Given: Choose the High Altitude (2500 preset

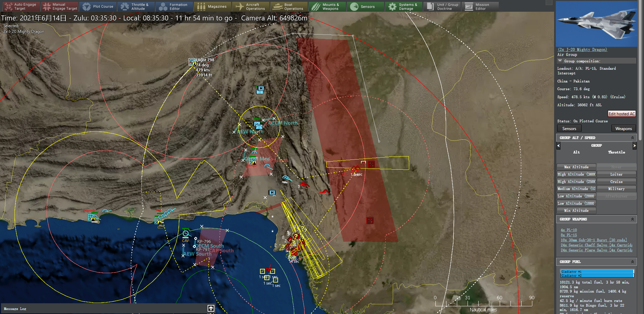Looking at the screenshot, I should tap(576, 182).
